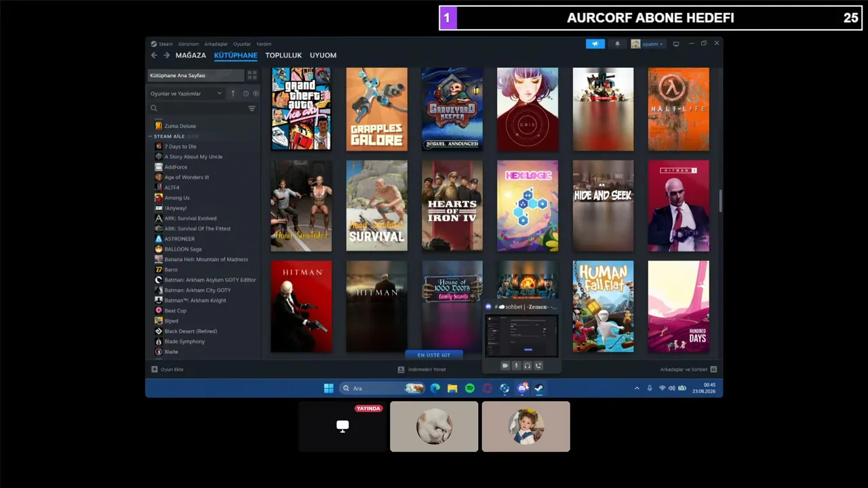Screen dimensions: 868x488
Task: Select Black Desert (Retired) in the list
Action: pyautogui.click(x=191, y=331)
